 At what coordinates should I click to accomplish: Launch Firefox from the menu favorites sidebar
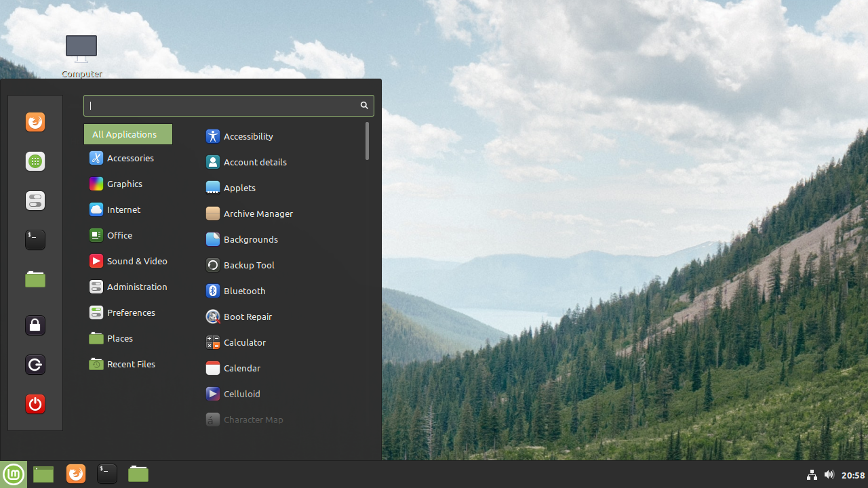pyautogui.click(x=35, y=122)
